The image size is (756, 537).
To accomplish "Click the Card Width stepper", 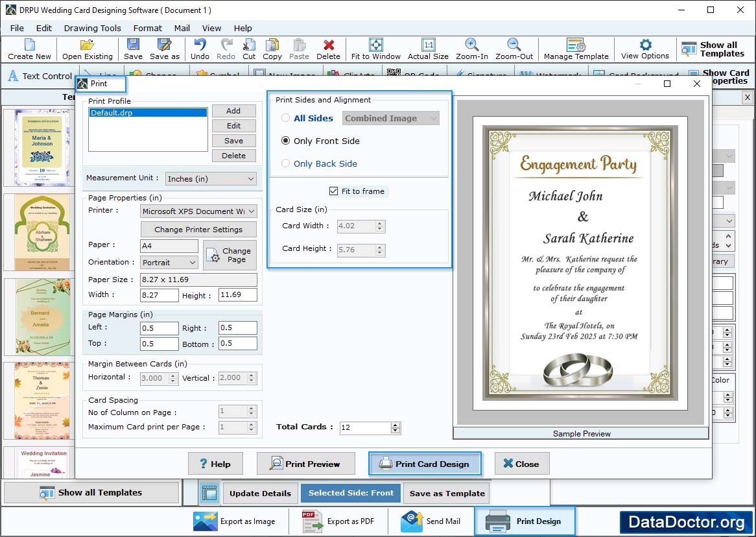I will (380, 226).
